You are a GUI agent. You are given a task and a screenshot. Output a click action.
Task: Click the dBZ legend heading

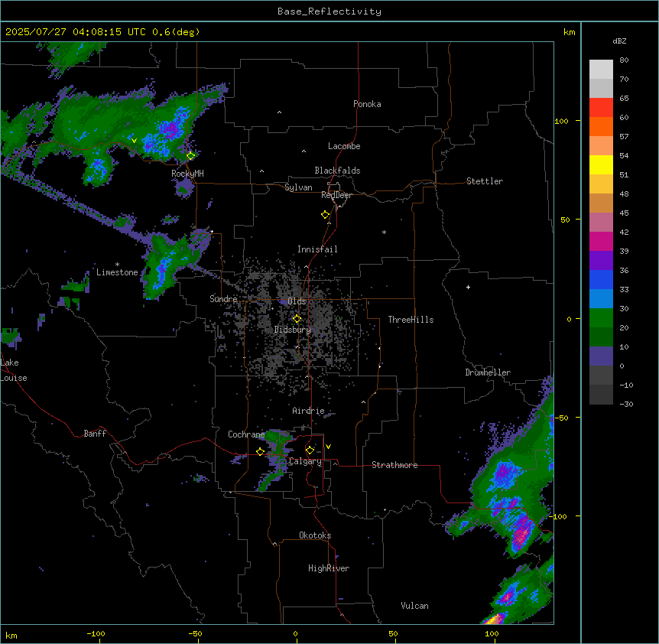(619, 41)
